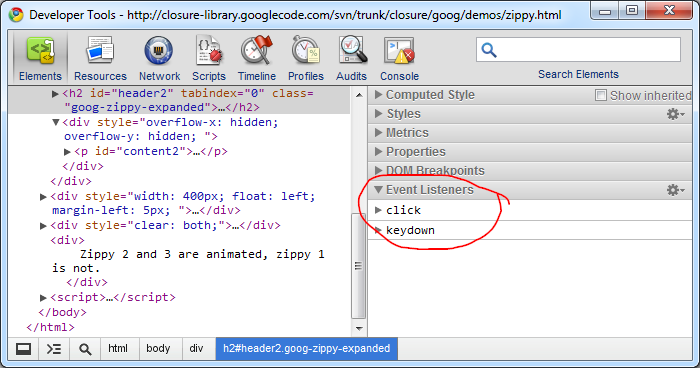Click the inspect element magnifier icon

click(x=85, y=349)
